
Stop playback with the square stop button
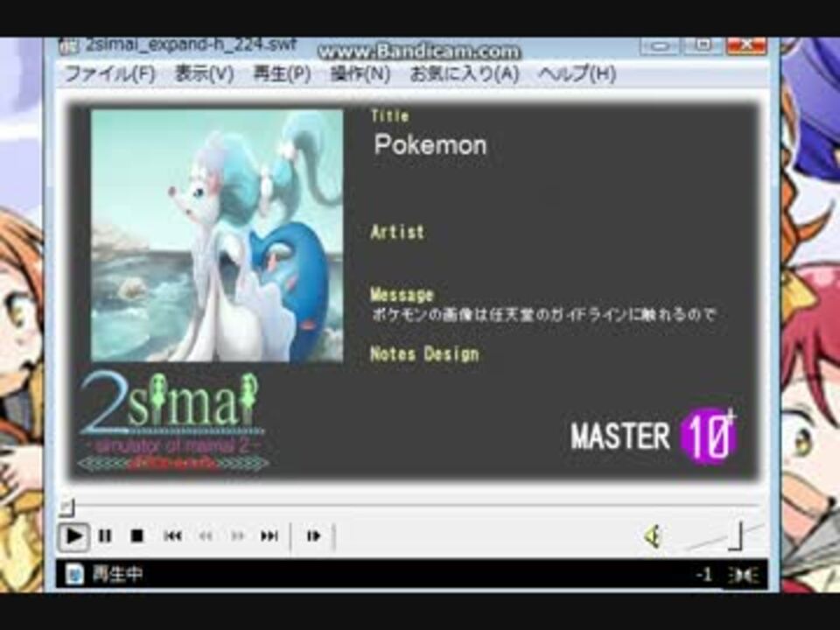pos(137,535)
